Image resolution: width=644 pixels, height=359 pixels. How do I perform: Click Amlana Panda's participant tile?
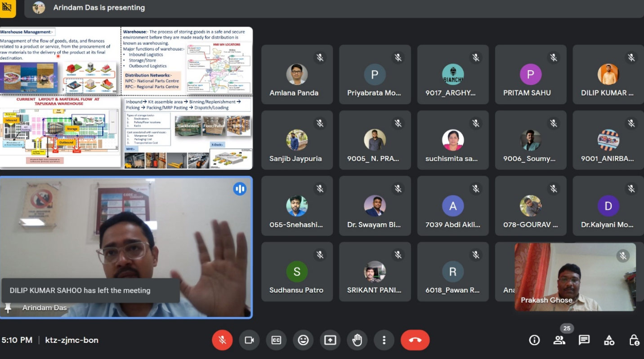297,75
